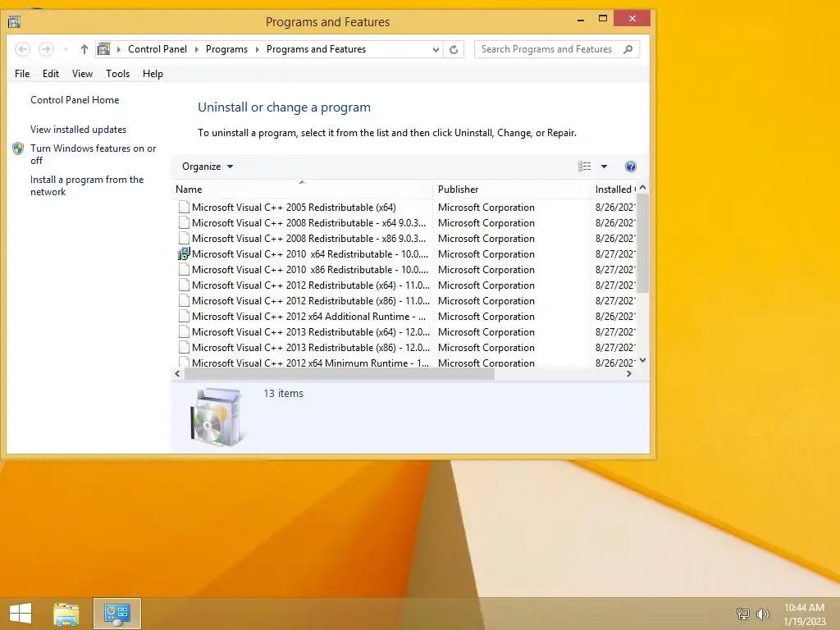Click the search magnifier icon
The width and height of the screenshot is (840, 630).
pos(628,49)
